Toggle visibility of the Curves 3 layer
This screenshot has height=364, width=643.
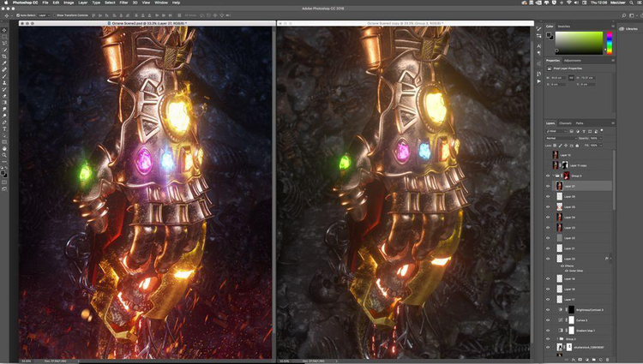[548, 320]
